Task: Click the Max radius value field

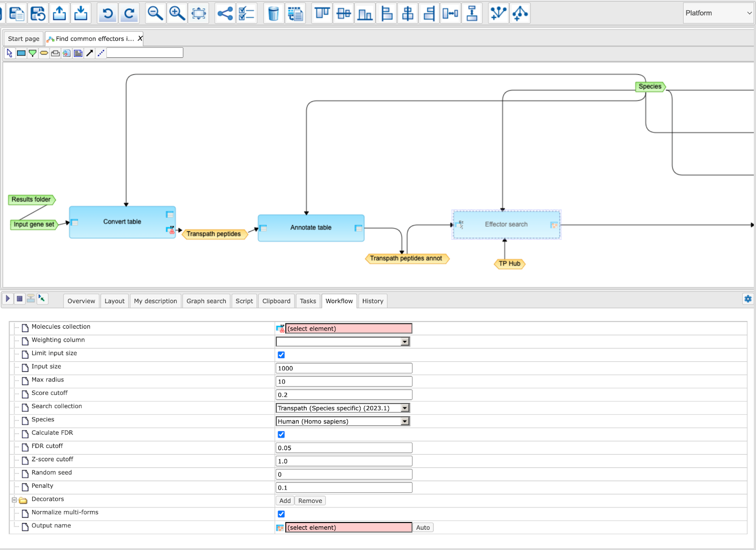Action: (344, 381)
